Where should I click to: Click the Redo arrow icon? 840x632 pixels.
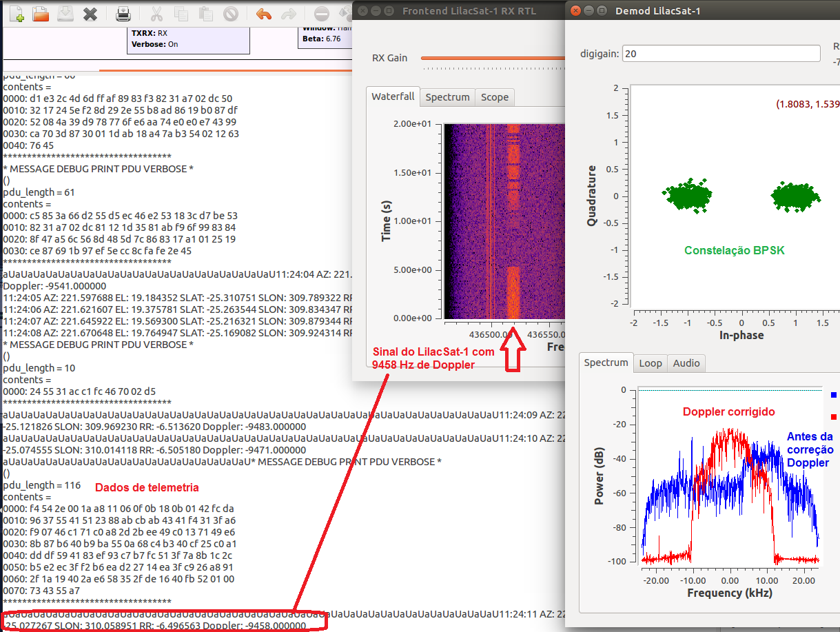pos(289,13)
